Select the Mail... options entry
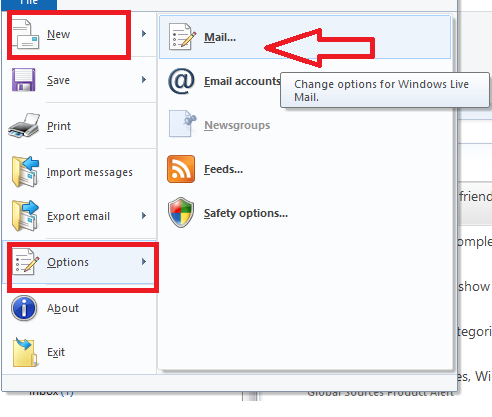492x417 pixels. pos(305,37)
